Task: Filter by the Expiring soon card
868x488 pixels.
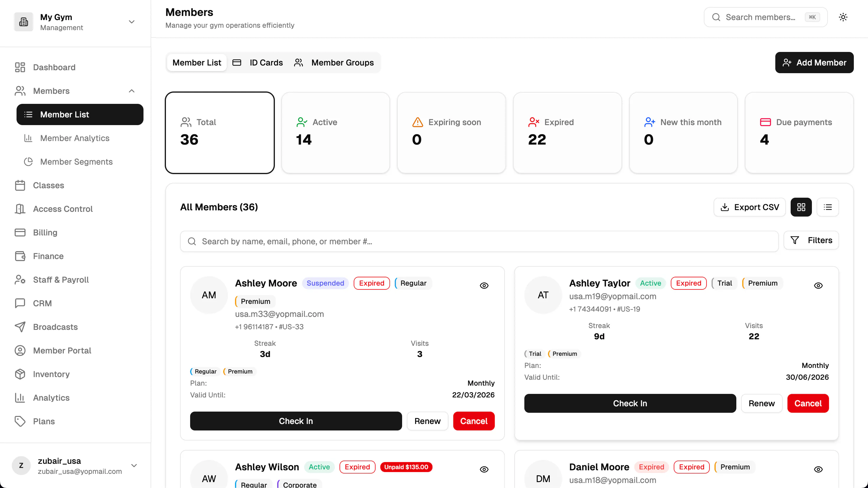Action: pos(451,133)
